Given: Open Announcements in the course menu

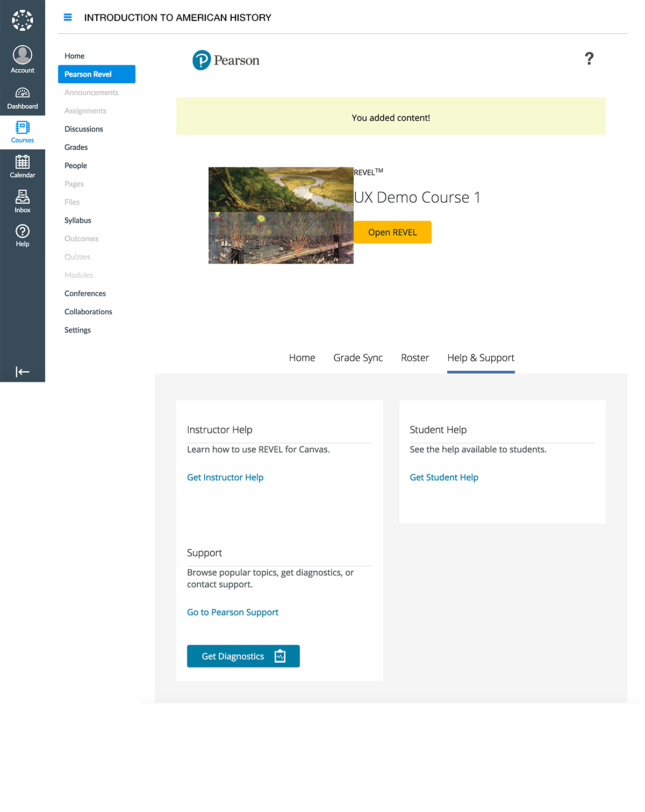Looking at the screenshot, I should pyautogui.click(x=91, y=92).
